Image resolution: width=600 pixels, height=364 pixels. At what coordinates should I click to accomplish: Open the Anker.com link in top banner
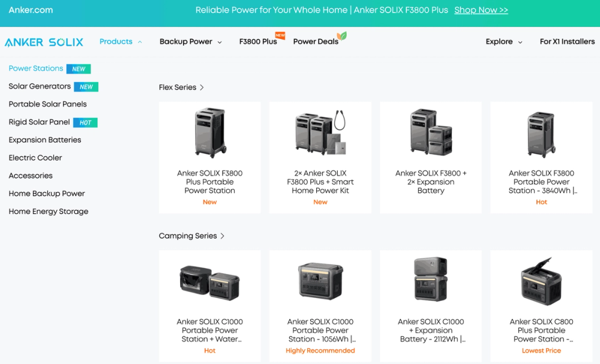(31, 10)
